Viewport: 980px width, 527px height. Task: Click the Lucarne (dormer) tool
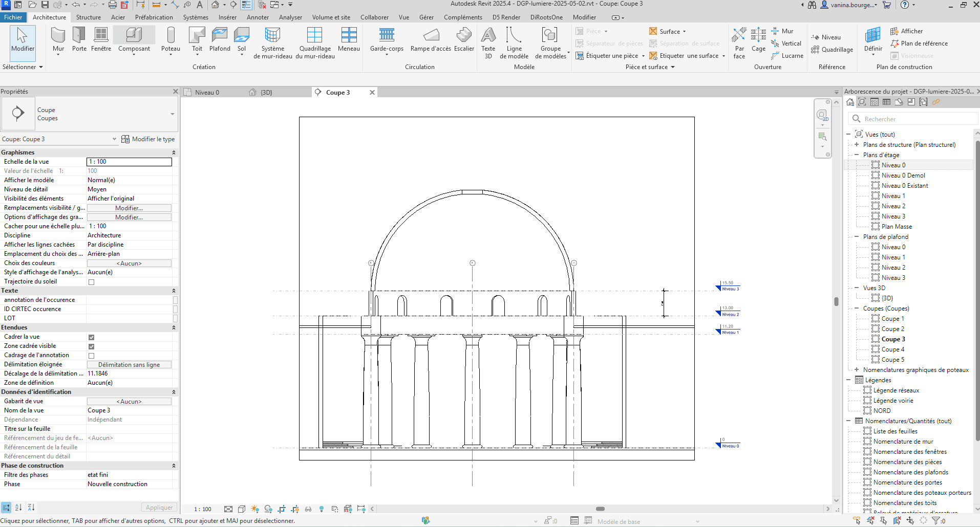coord(787,56)
